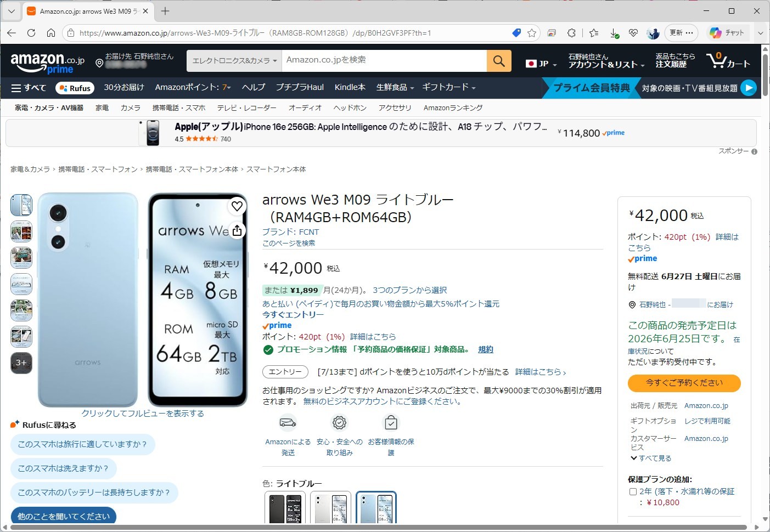
Task: Select black color swatch
Action: click(x=285, y=508)
